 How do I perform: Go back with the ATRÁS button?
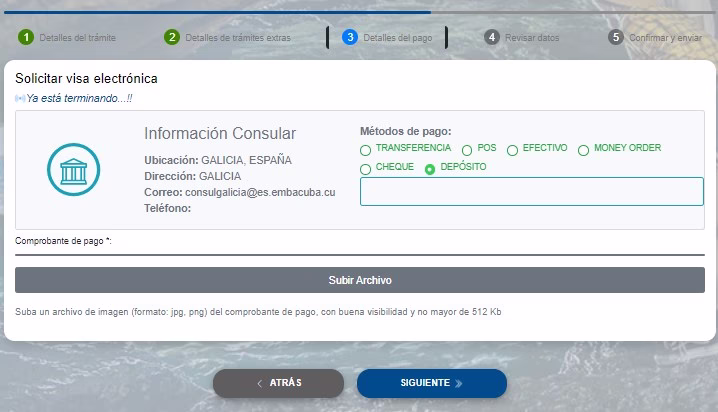pyautogui.click(x=278, y=383)
